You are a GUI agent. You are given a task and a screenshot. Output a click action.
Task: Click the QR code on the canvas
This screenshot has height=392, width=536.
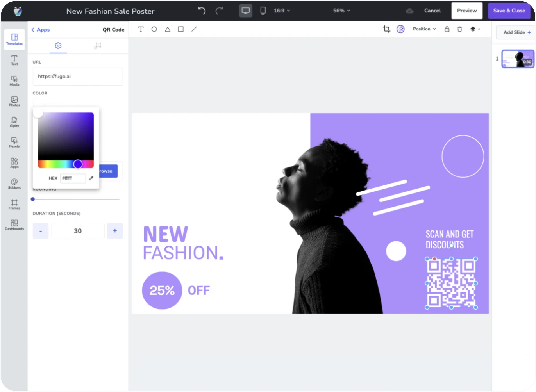(451, 283)
